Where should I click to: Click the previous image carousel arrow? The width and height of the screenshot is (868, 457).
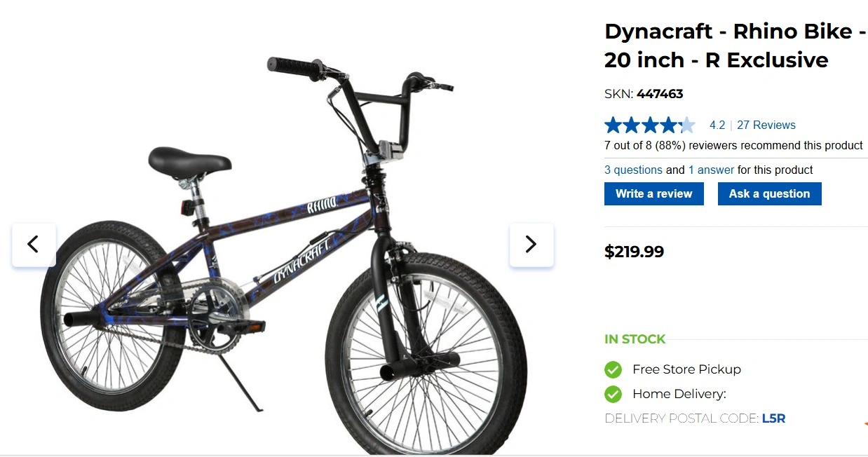33,245
